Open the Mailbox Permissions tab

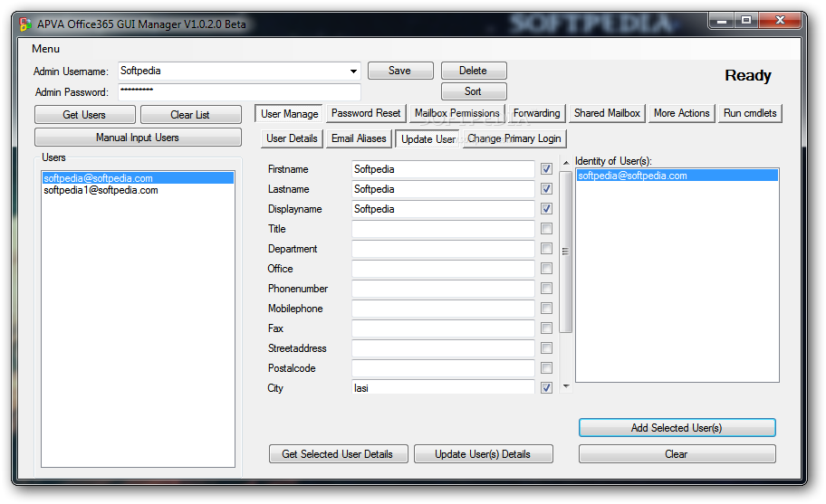(x=456, y=113)
